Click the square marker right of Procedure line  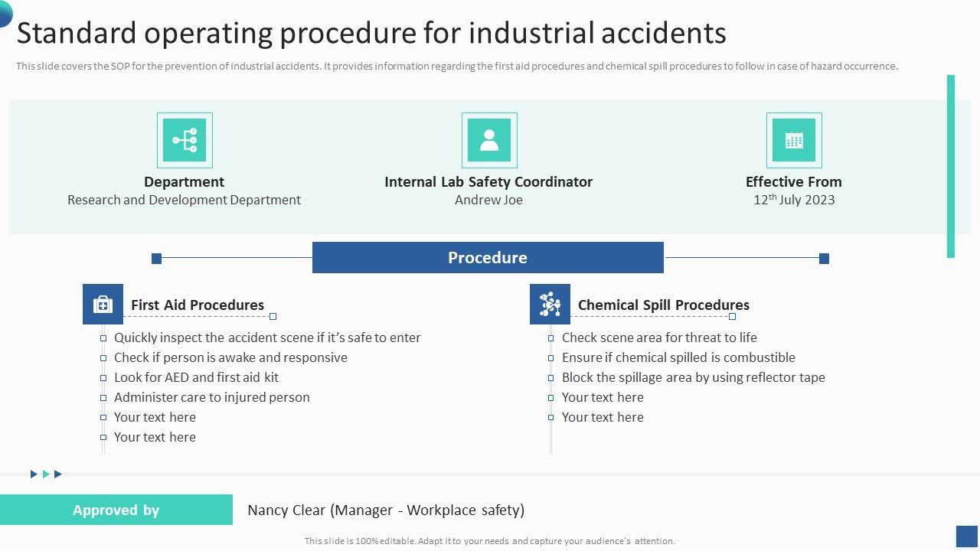(x=824, y=259)
